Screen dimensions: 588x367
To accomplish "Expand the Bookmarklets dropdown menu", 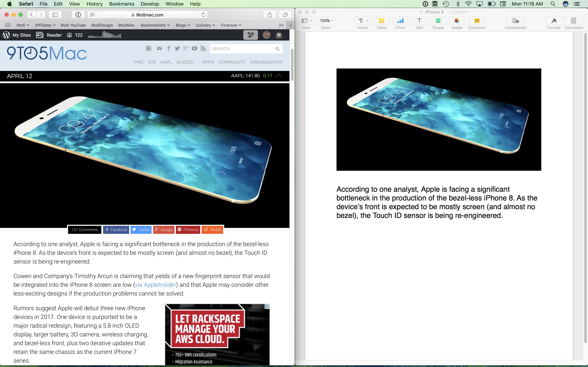I will [x=155, y=25].
